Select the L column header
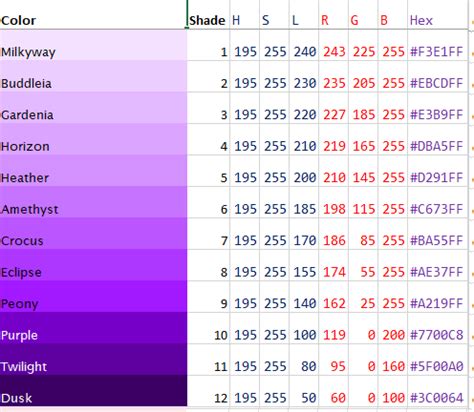The image size is (474, 412). (304, 15)
